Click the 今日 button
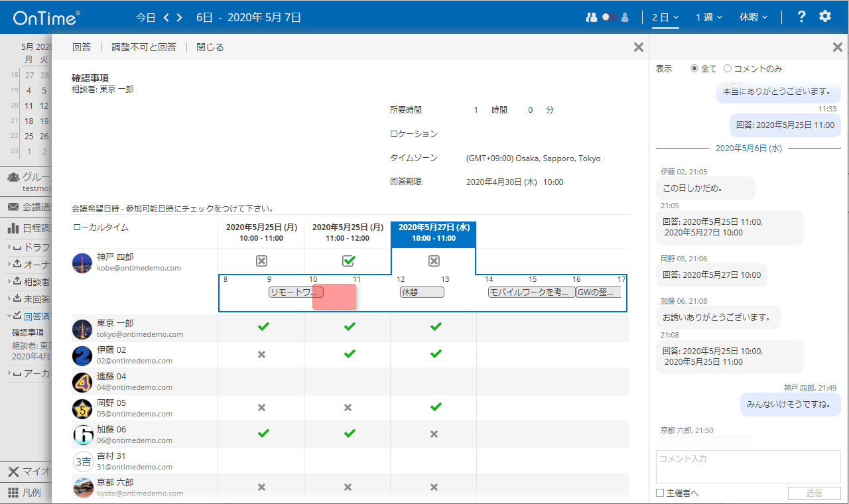This screenshot has height=504, width=849. coord(145,17)
